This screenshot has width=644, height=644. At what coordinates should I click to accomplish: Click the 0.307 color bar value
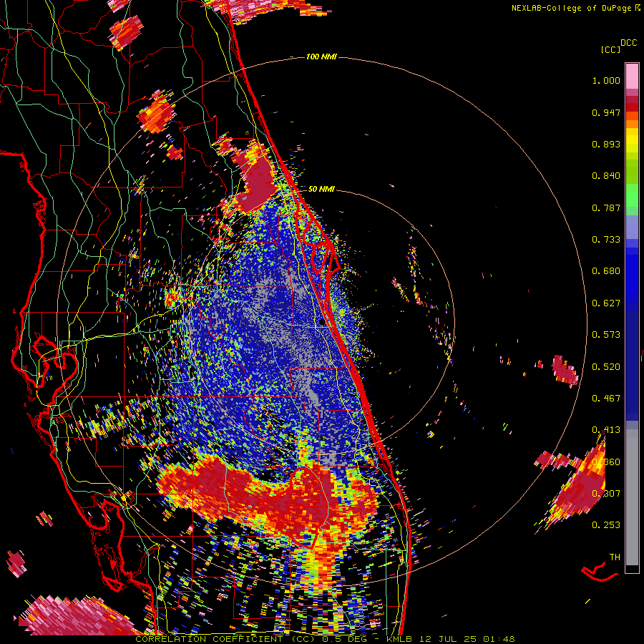606,494
